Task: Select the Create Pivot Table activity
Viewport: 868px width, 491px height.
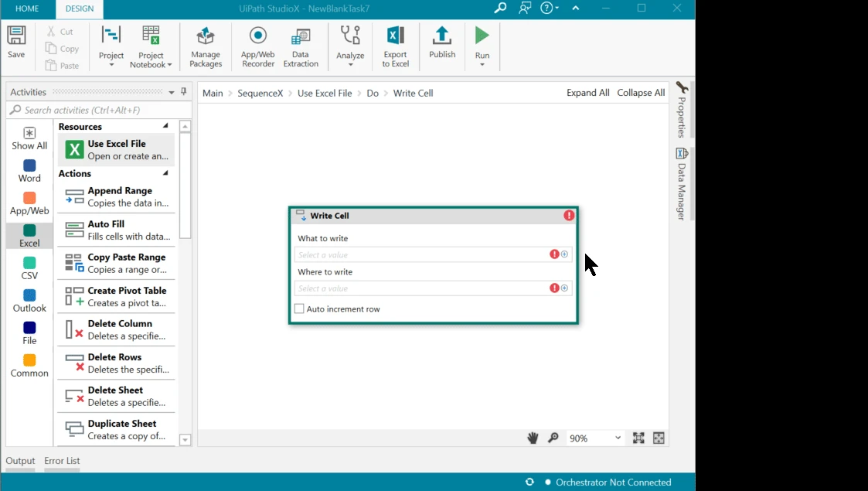Action: (x=116, y=296)
